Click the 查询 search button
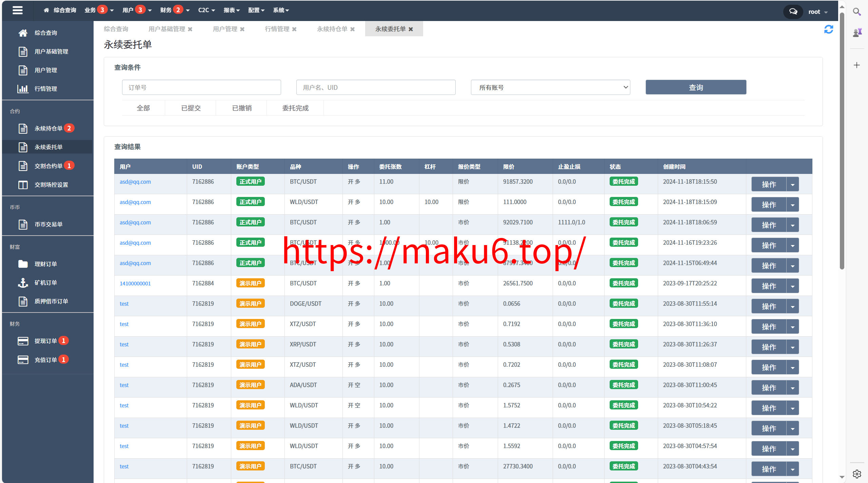868x483 pixels. tap(696, 87)
